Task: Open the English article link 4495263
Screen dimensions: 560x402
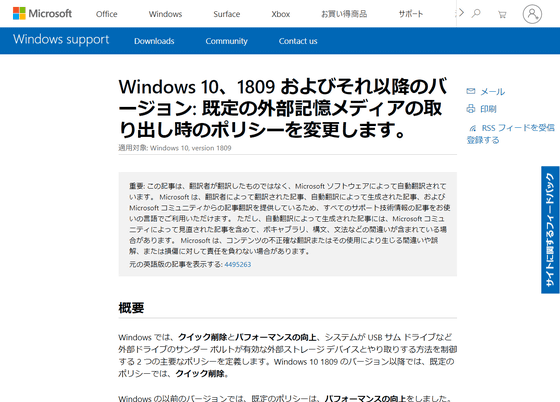Action: pyautogui.click(x=238, y=265)
